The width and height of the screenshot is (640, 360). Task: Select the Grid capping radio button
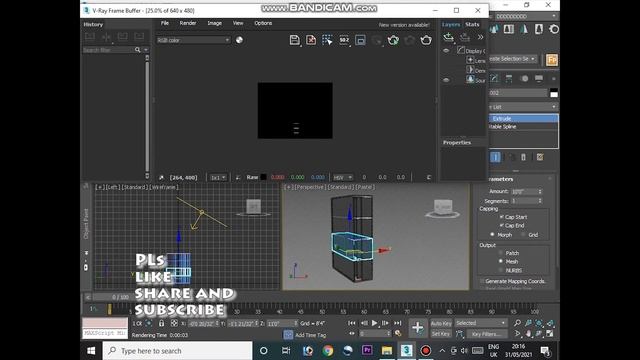tap(523, 235)
